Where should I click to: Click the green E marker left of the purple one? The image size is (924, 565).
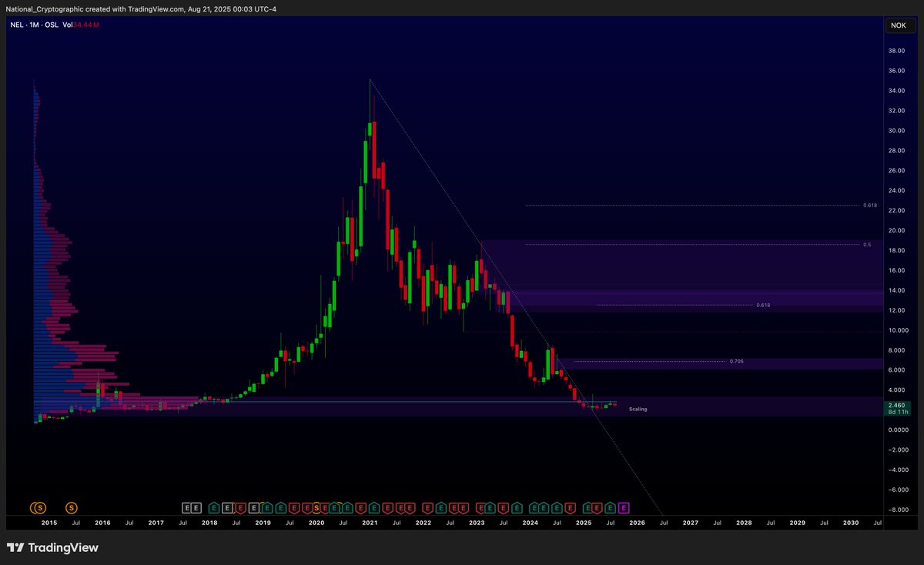click(x=610, y=508)
